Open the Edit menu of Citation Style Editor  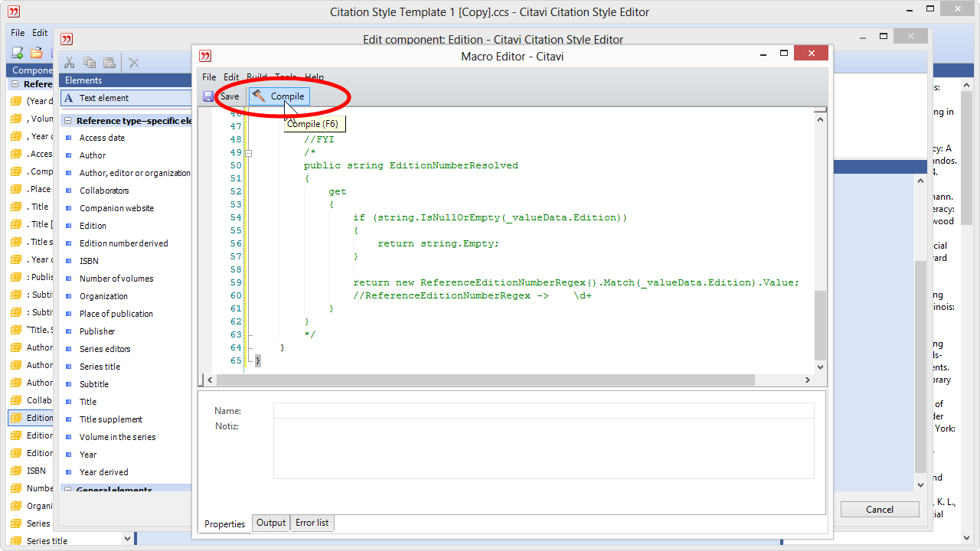tap(40, 33)
